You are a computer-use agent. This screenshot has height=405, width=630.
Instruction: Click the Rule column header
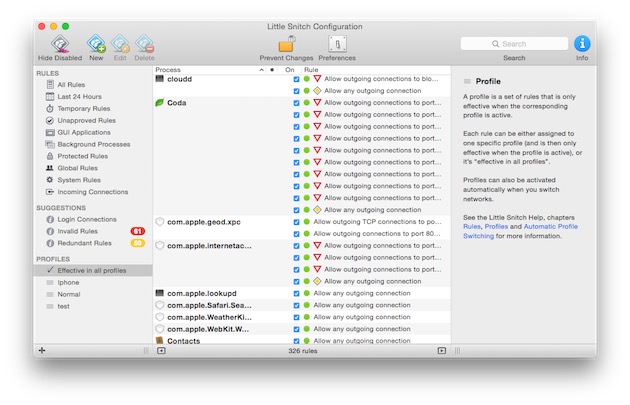tap(311, 70)
